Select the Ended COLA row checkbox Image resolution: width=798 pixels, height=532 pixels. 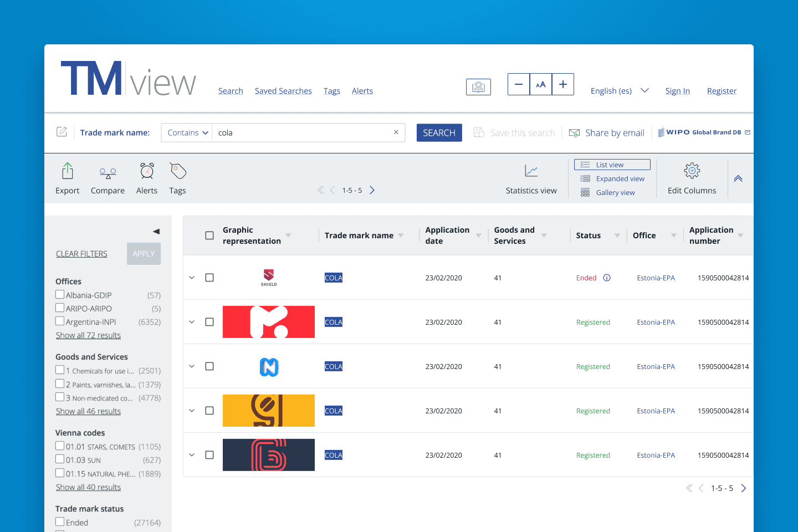[209, 278]
